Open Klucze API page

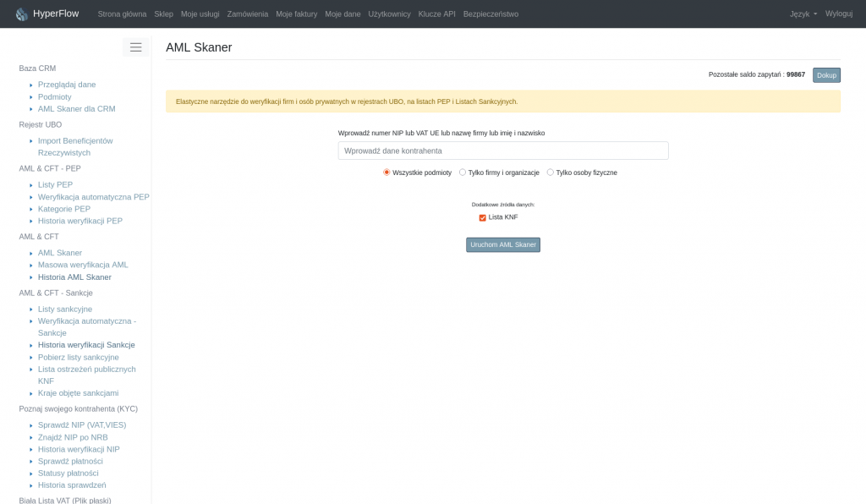coord(437,14)
